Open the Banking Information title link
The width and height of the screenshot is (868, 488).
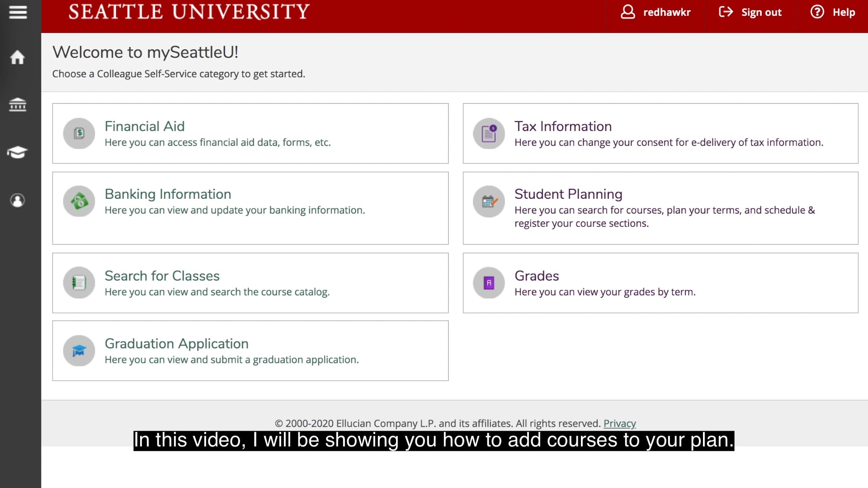(168, 194)
